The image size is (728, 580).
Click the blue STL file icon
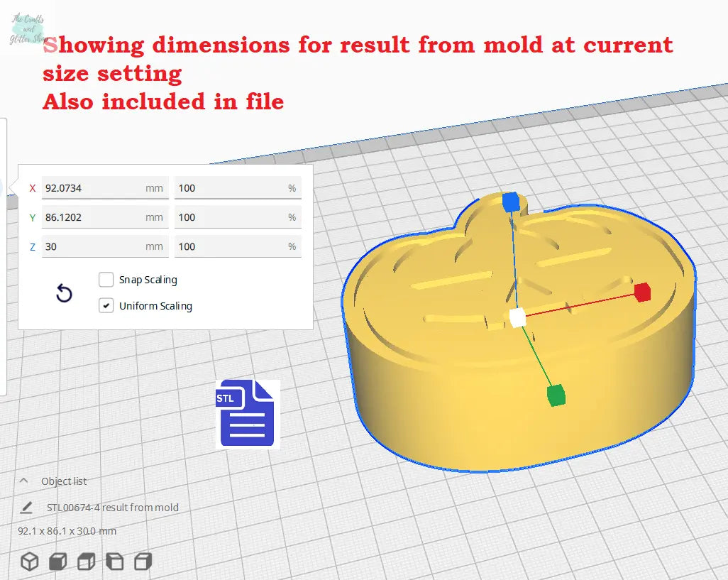[x=247, y=414]
